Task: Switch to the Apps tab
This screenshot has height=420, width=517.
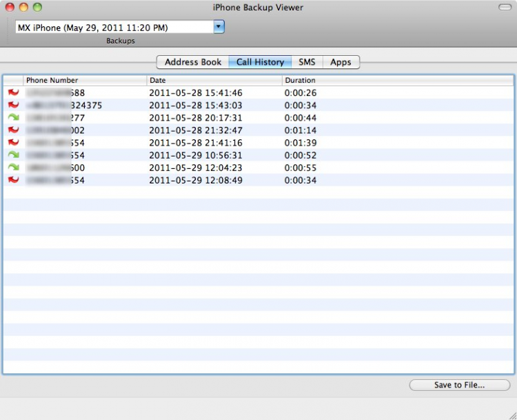Action: point(341,62)
